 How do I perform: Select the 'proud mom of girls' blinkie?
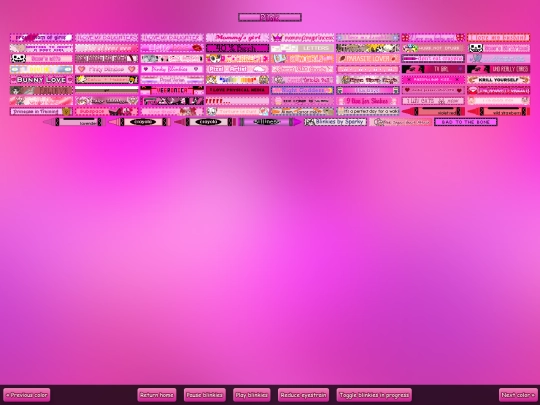[41, 37]
